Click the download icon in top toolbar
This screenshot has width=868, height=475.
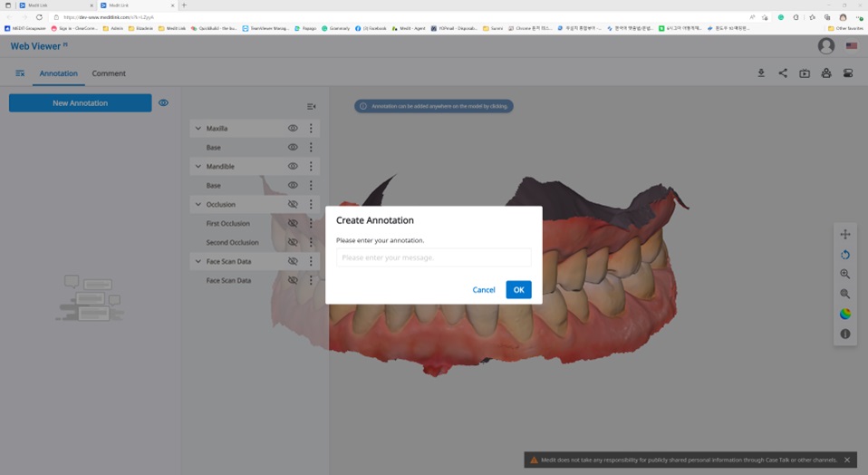pyautogui.click(x=761, y=73)
